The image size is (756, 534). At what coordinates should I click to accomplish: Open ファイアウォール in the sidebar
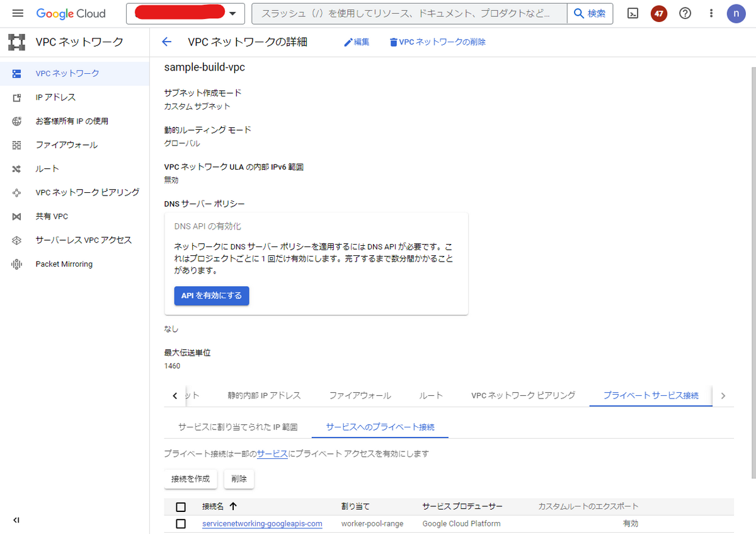click(74, 145)
